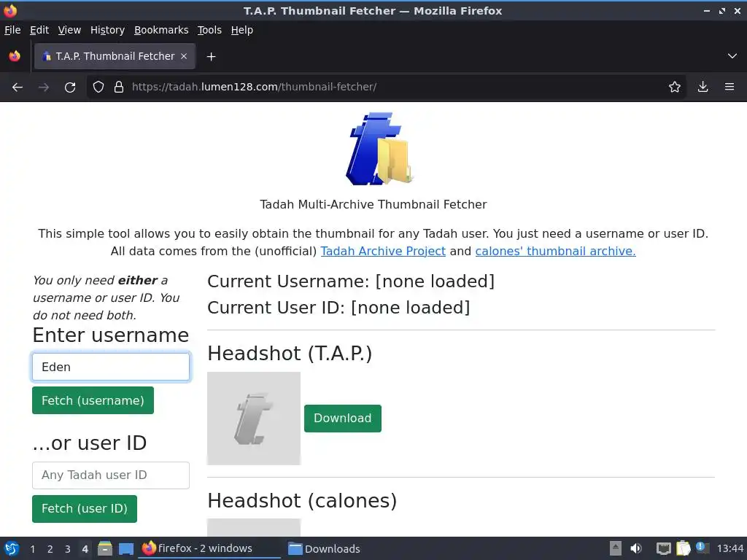Image resolution: width=747 pixels, height=560 pixels.
Task: Bookmark this page with the star
Action: 675,87
